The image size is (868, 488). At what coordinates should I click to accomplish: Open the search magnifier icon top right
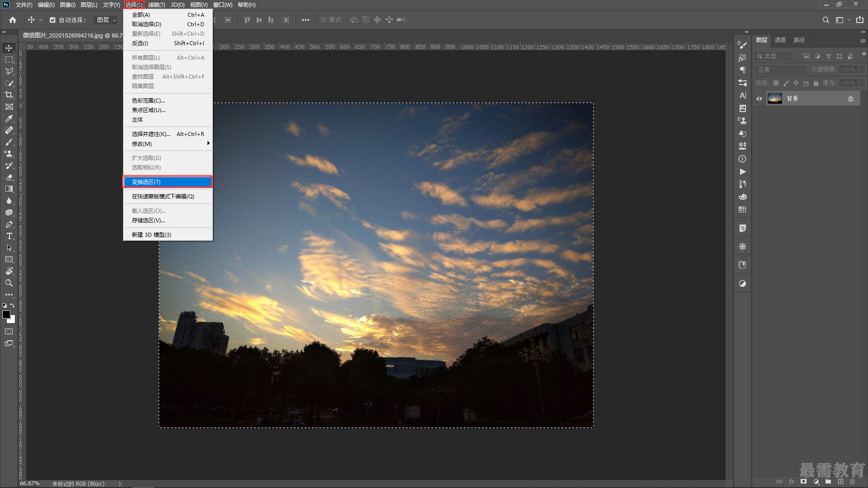tap(826, 20)
